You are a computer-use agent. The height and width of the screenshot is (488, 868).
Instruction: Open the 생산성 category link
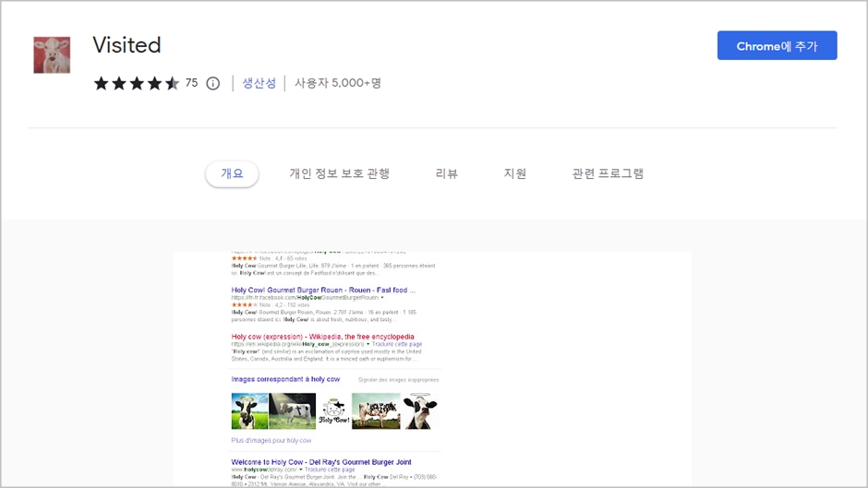pos(259,83)
